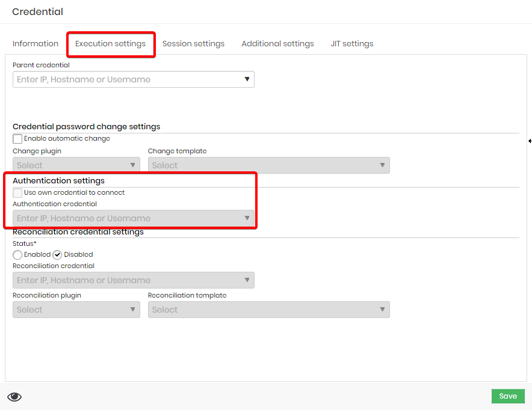This screenshot has width=532, height=410.
Task: Switch to JIT settings tab
Action: click(352, 44)
